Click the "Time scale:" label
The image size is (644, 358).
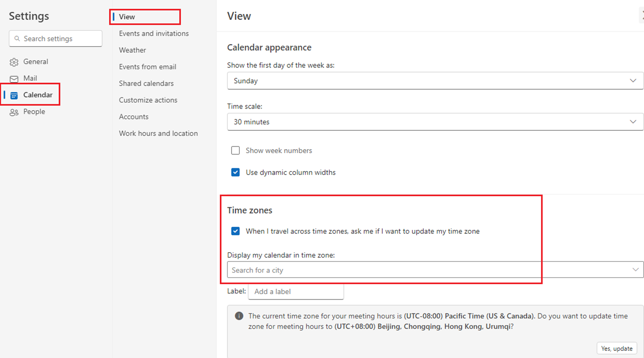tap(245, 106)
